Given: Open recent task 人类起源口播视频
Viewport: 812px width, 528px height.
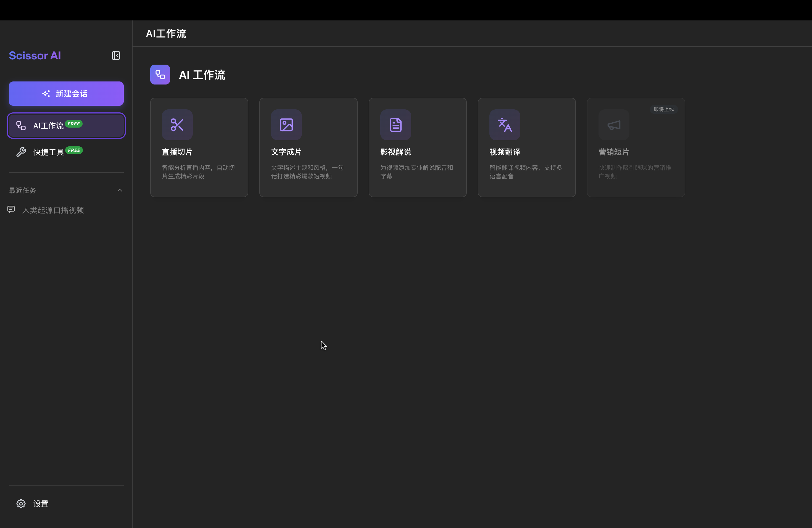Looking at the screenshot, I should (x=53, y=210).
